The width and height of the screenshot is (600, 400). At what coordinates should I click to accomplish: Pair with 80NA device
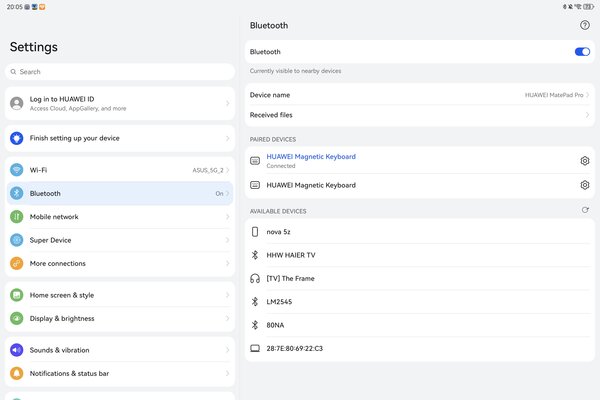point(420,325)
